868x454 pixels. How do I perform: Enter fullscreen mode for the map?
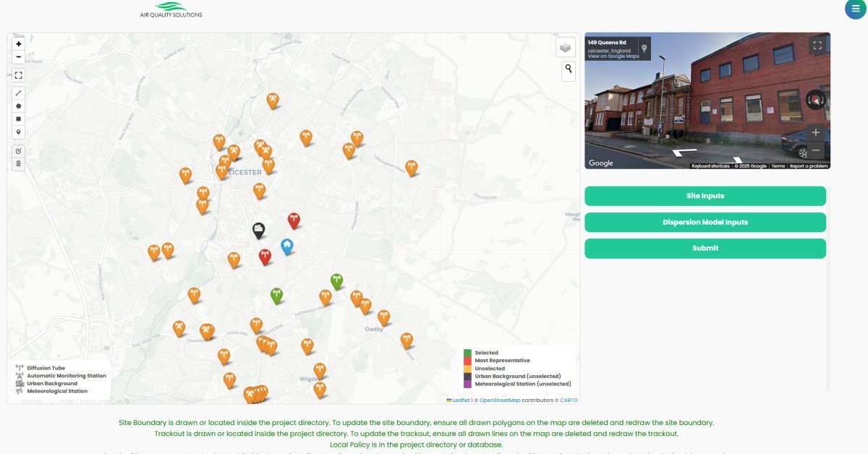(x=19, y=75)
